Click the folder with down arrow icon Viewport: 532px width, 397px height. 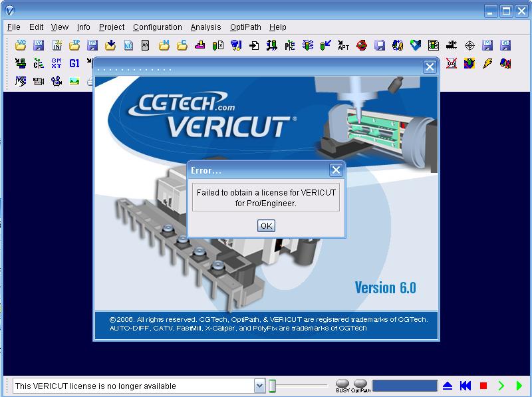(x=110, y=45)
